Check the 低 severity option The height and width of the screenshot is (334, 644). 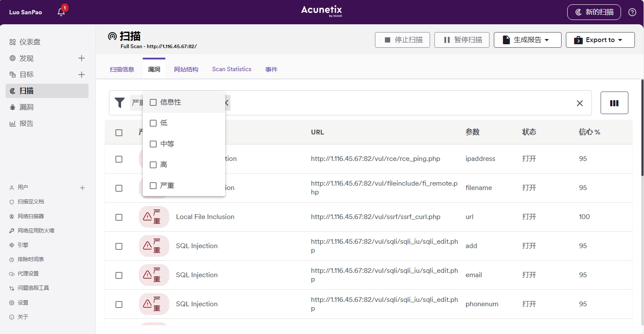coord(153,123)
